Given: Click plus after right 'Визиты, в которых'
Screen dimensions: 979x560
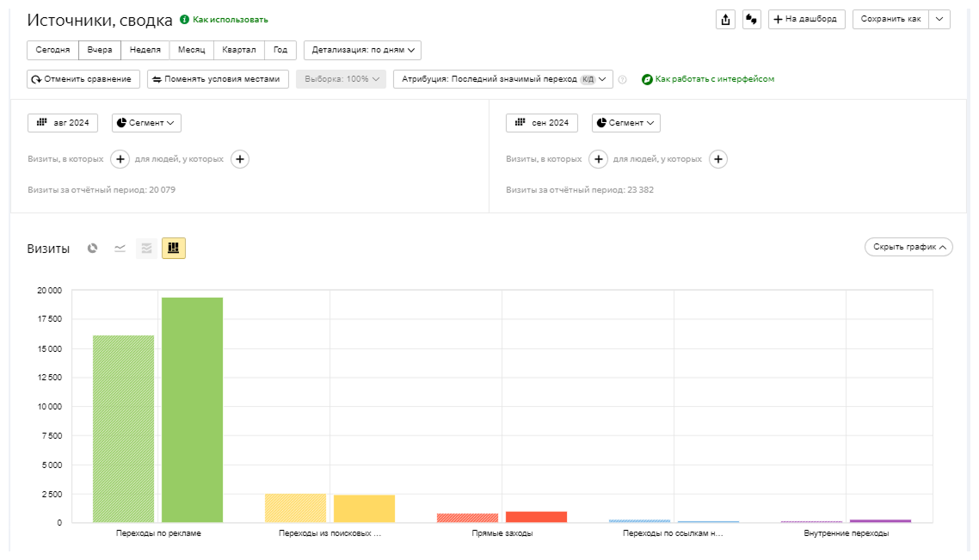Looking at the screenshot, I should point(598,159).
